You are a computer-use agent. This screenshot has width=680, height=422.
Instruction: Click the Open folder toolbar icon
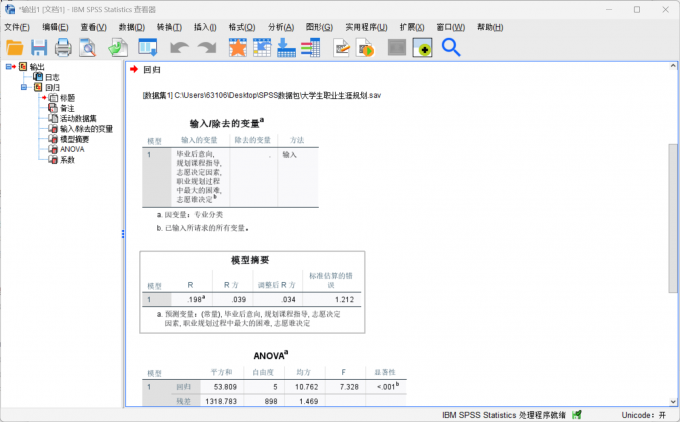15,47
